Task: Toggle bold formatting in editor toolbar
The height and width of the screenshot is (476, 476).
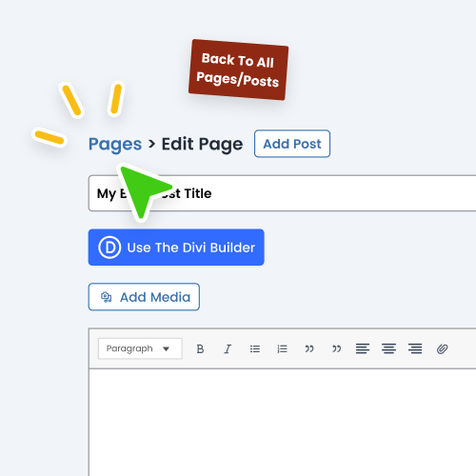Action: pyautogui.click(x=200, y=348)
